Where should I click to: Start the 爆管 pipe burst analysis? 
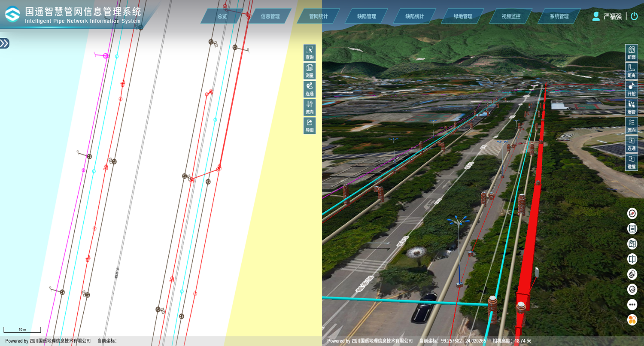(x=631, y=107)
